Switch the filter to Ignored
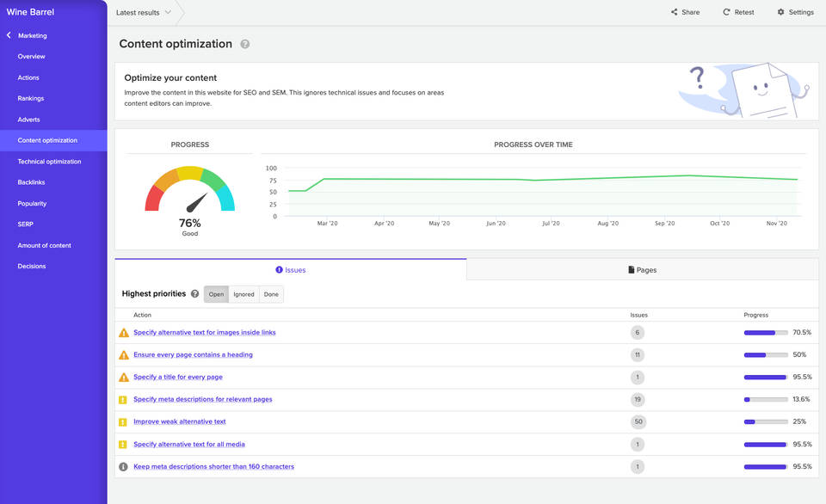826x504 pixels. tap(243, 294)
